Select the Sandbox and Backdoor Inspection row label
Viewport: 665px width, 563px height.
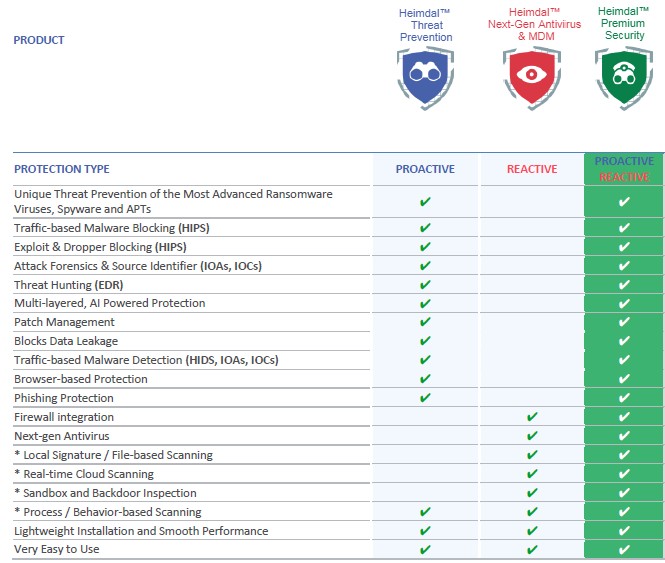(105, 493)
